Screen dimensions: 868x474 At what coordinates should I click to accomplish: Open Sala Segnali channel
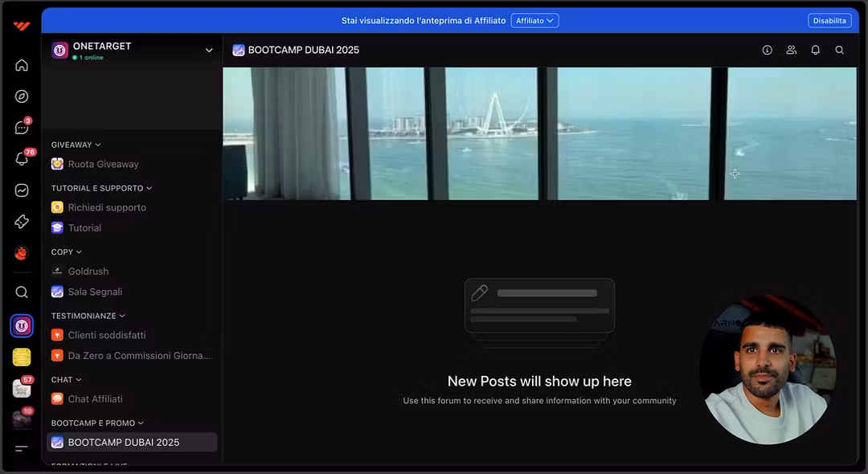(x=132, y=292)
